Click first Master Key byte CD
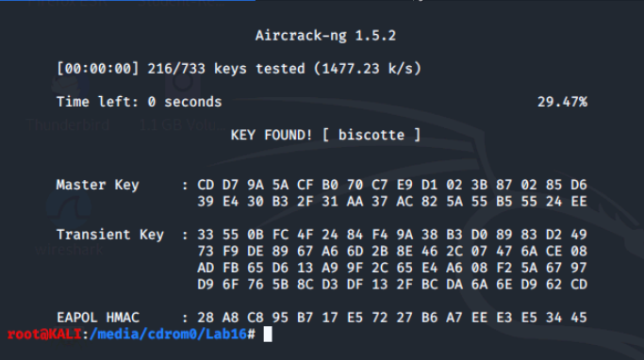Screen dimensions: 644x360 click(206, 185)
